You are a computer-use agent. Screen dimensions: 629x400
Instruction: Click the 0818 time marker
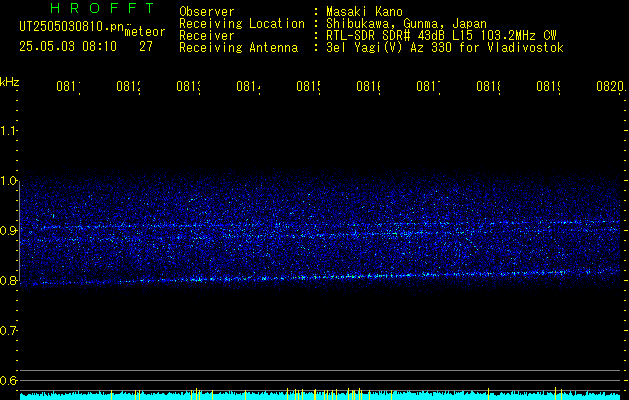pos(488,87)
